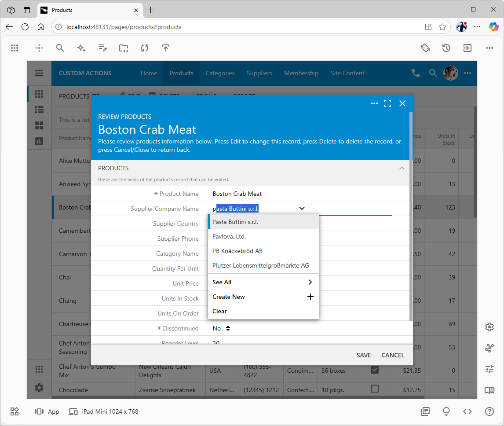The width and height of the screenshot is (504, 426).
Task: Go to the Home navigation tab
Action: click(x=149, y=73)
